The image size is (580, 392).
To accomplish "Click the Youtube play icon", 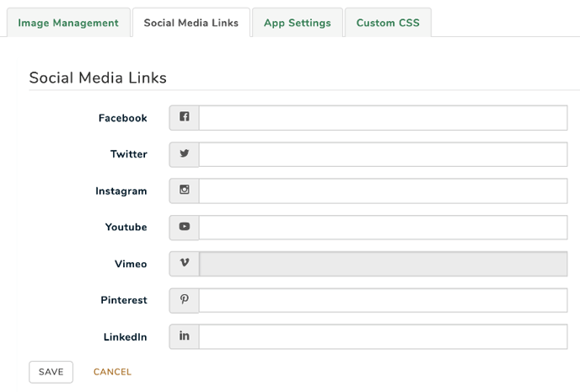I will 185,226.
